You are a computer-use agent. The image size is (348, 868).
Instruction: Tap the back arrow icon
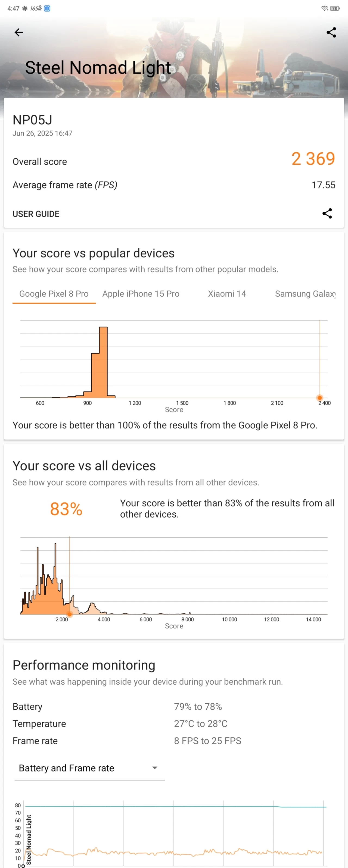[19, 32]
